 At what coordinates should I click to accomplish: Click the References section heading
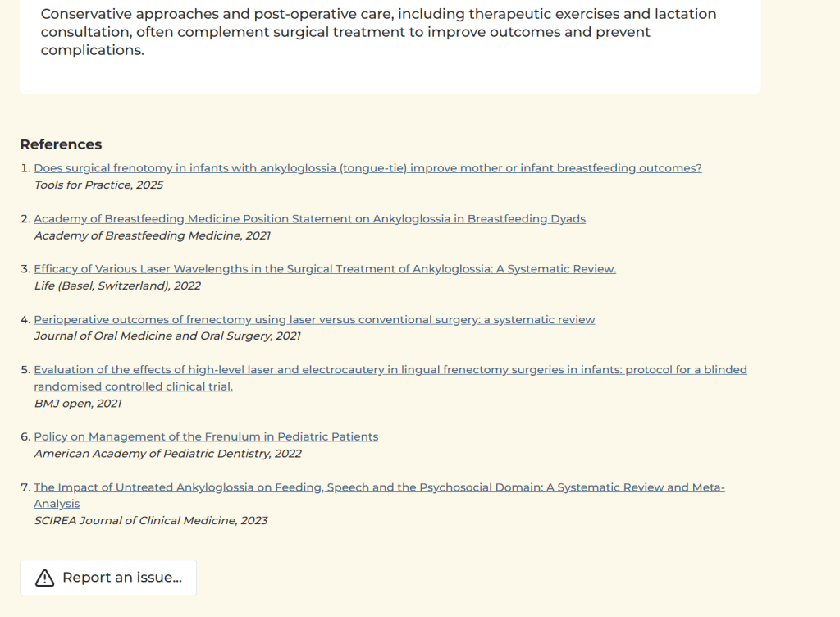pos(61,144)
